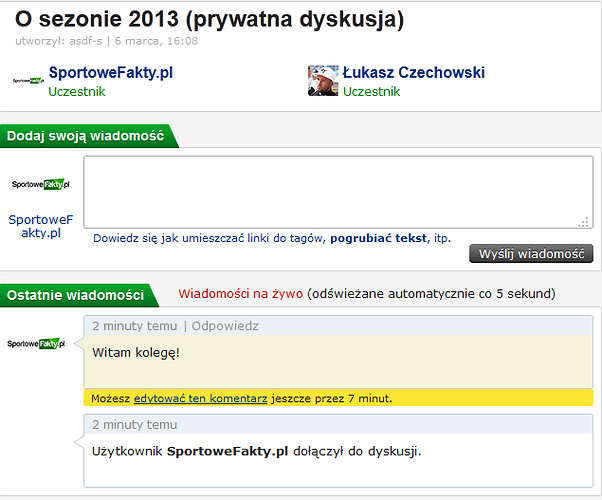Click the '2 minuty temu' timestamp beside Odpowiedz
The height and width of the screenshot is (500, 602).
(135, 326)
